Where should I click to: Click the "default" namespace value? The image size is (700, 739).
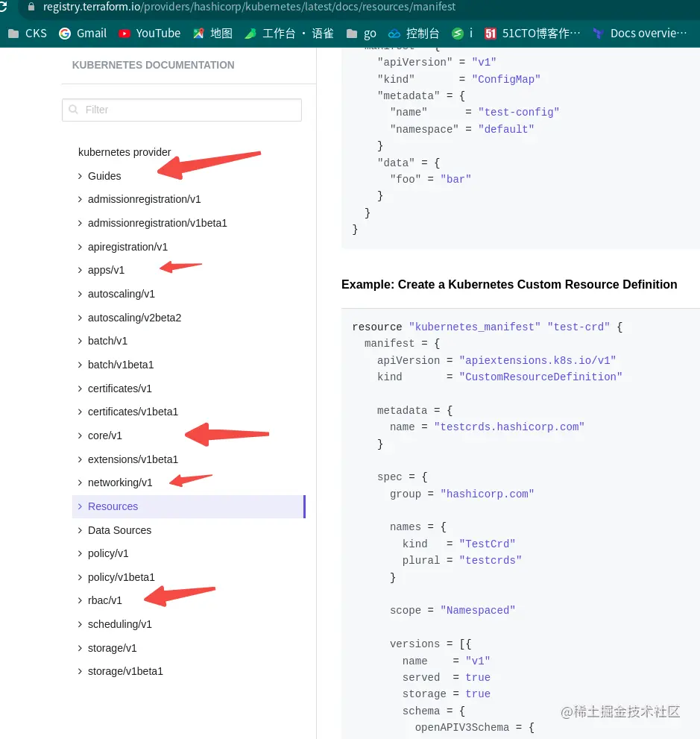click(506, 129)
